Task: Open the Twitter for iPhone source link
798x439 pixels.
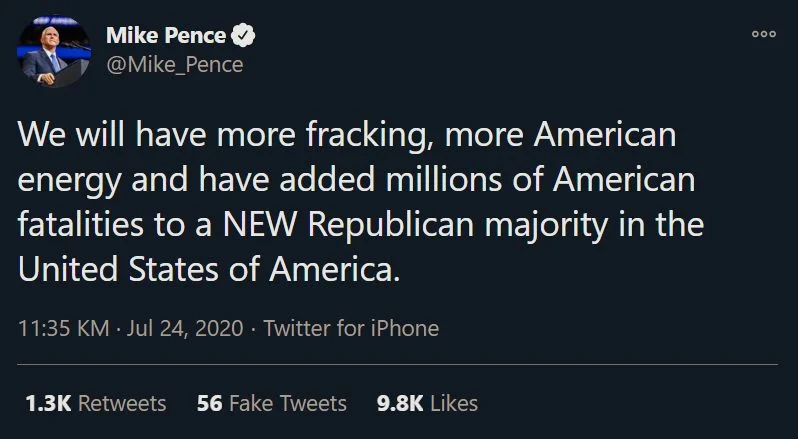Action: pos(351,328)
